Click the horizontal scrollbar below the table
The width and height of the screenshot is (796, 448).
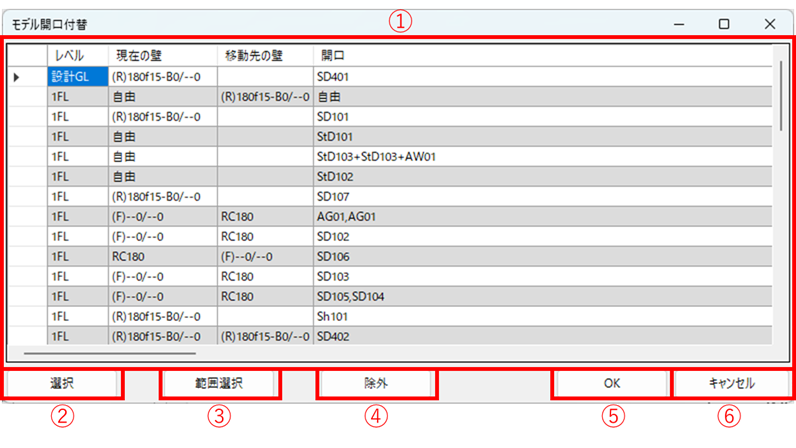[110, 352]
